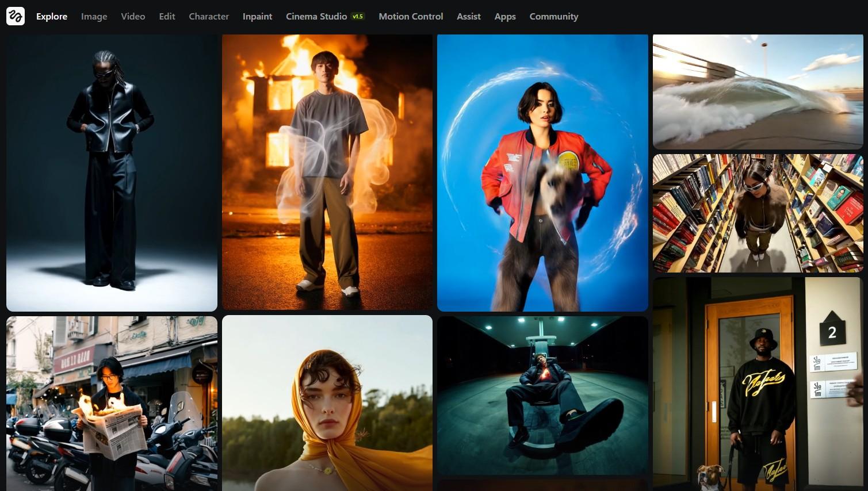
Task: Open the Assist page
Action: [468, 17]
